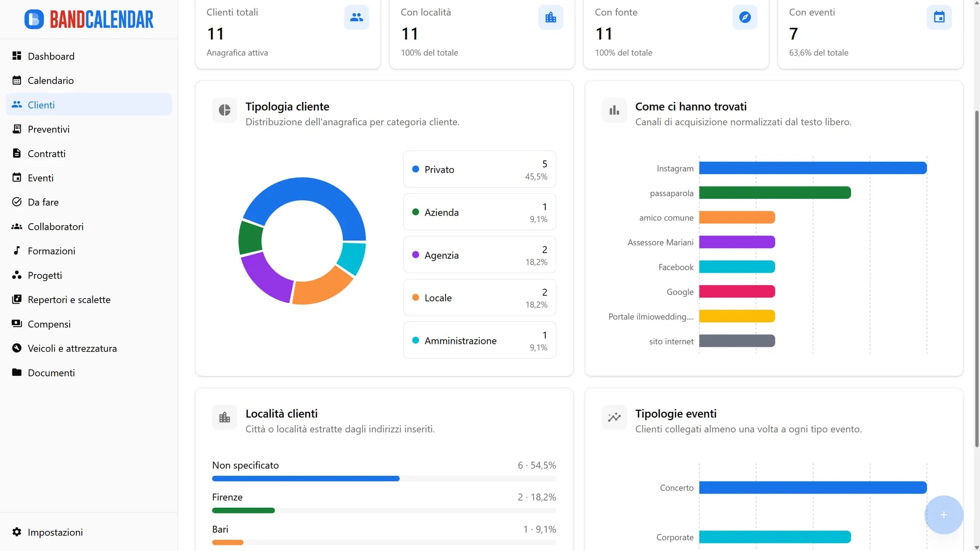This screenshot has width=980, height=551.
Task: Open Collaboratori from sidebar
Action: (89, 226)
